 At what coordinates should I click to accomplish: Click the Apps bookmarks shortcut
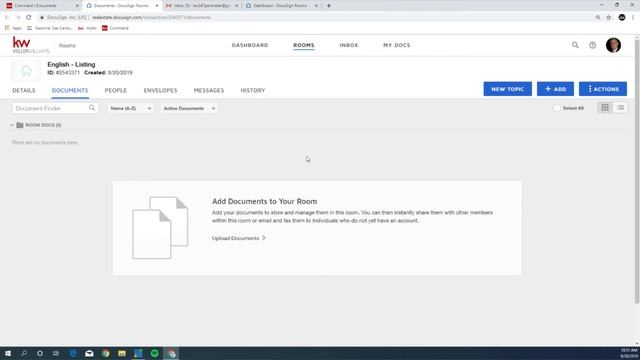pyautogui.click(x=13, y=28)
